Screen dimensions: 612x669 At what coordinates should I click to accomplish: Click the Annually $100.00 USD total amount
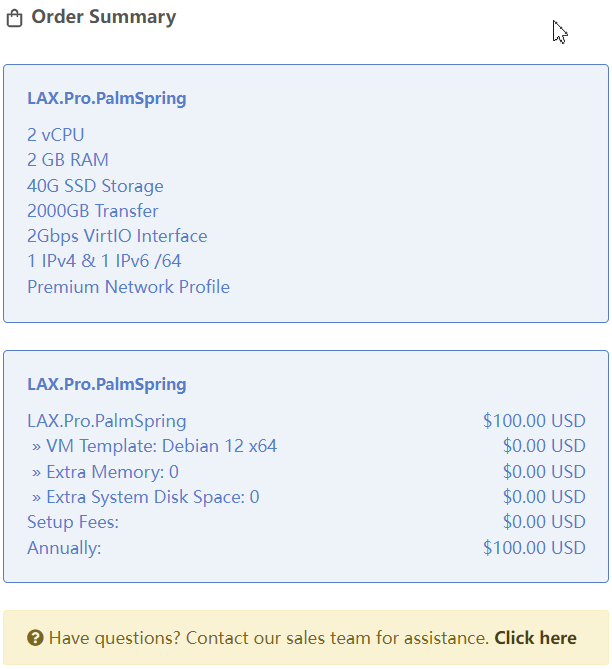(534, 548)
